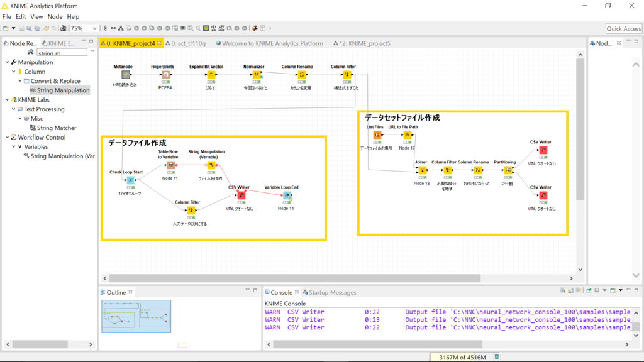The width and height of the screenshot is (644, 362).
Task: Click the heap memory status 3167M of 4516M
Action: [462, 357]
